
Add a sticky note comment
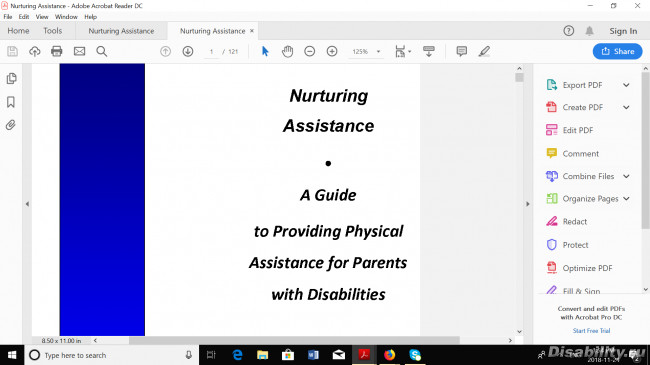pos(461,51)
